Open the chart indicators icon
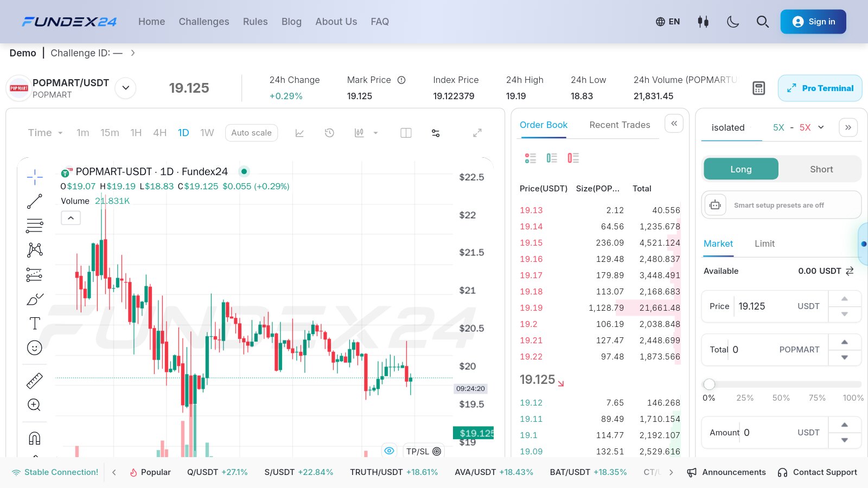The width and height of the screenshot is (868, 488). (359, 133)
